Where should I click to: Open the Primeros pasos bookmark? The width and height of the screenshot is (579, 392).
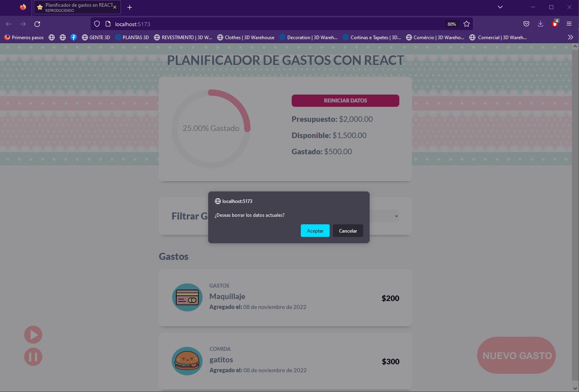[24, 37]
